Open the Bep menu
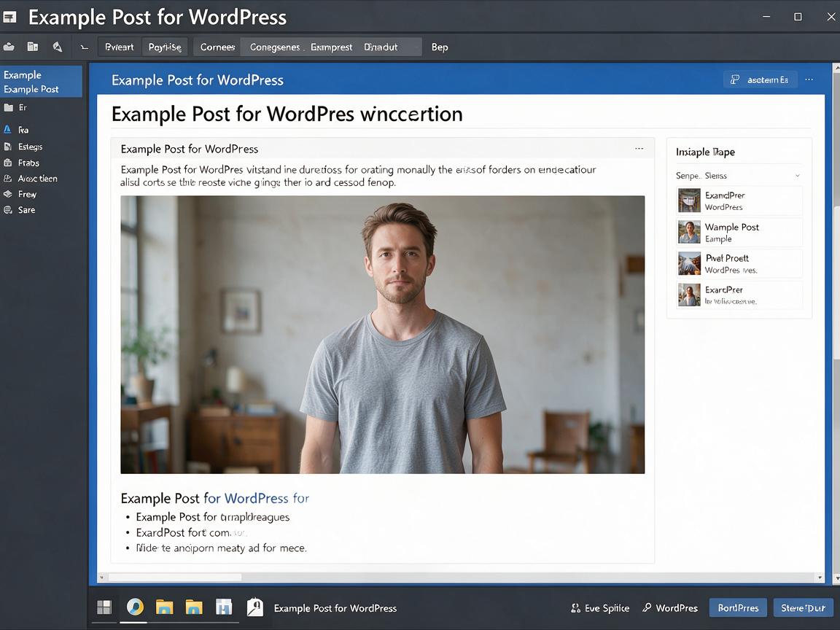This screenshot has height=630, width=840. click(x=440, y=47)
